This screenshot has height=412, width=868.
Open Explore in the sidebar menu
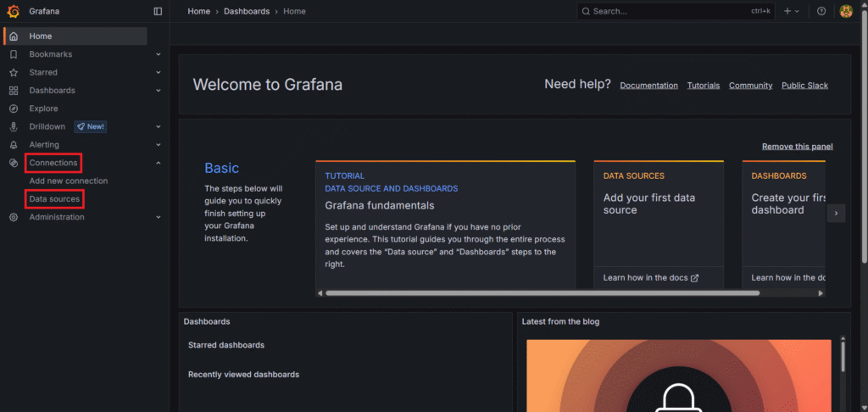(44, 109)
